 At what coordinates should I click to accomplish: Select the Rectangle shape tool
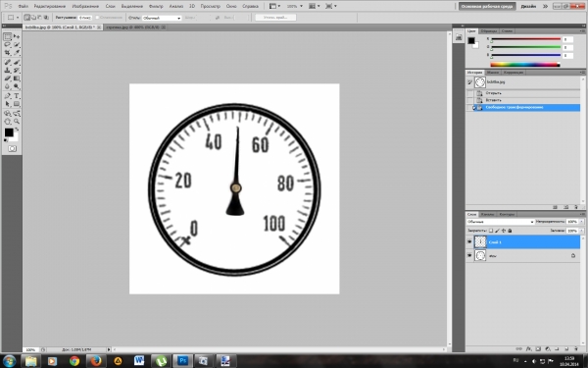pos(17,104)
